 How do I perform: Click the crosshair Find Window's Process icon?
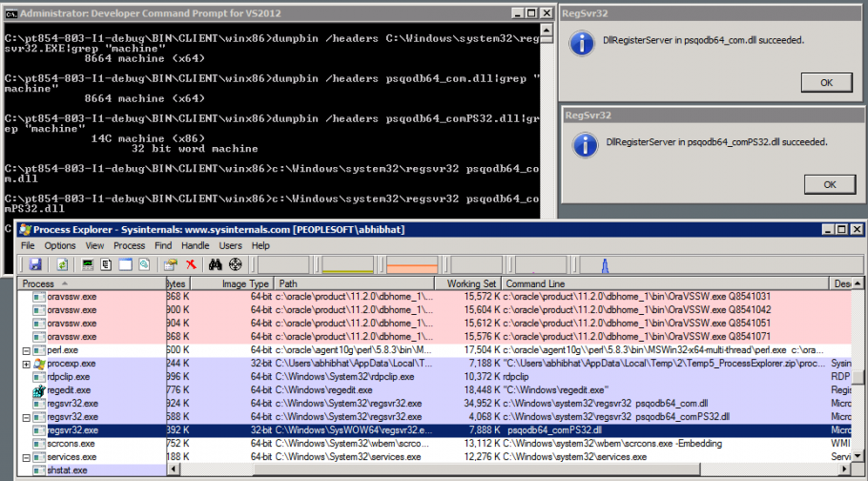[236, 264]
